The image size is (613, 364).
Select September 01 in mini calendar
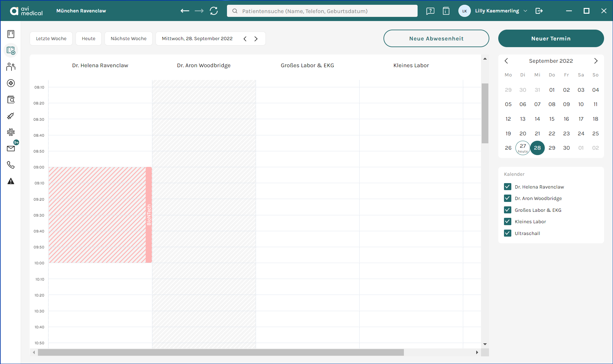tap(552, 90)
